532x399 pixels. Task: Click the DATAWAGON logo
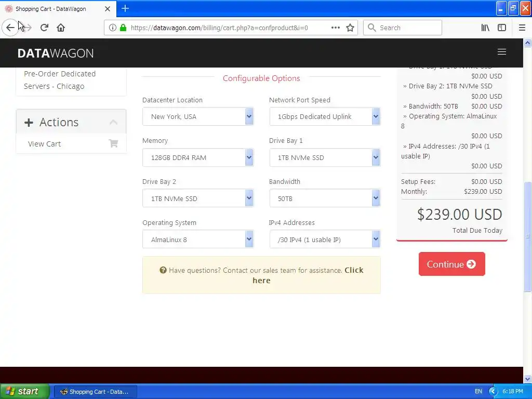[56, 54]
